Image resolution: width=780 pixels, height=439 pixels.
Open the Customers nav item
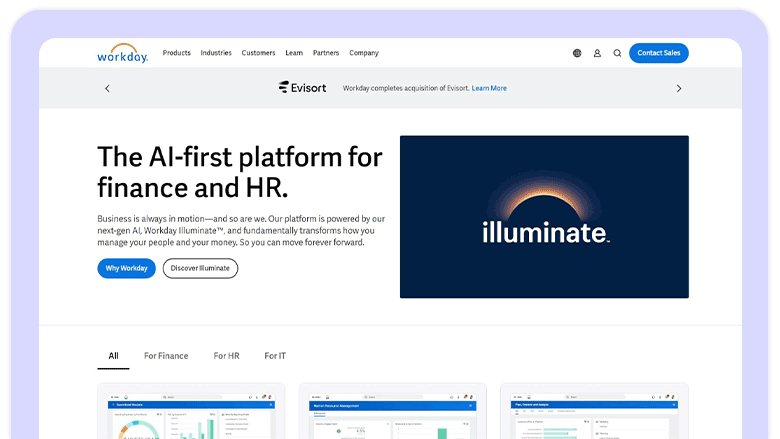pyautogui.click(x=258, y=53)
